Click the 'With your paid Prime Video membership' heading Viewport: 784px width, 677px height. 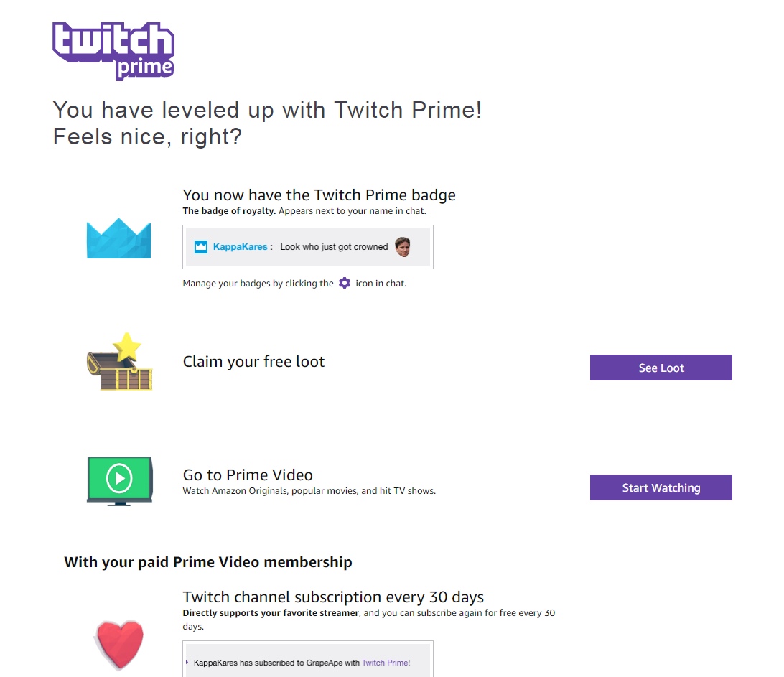click(208, 562)
